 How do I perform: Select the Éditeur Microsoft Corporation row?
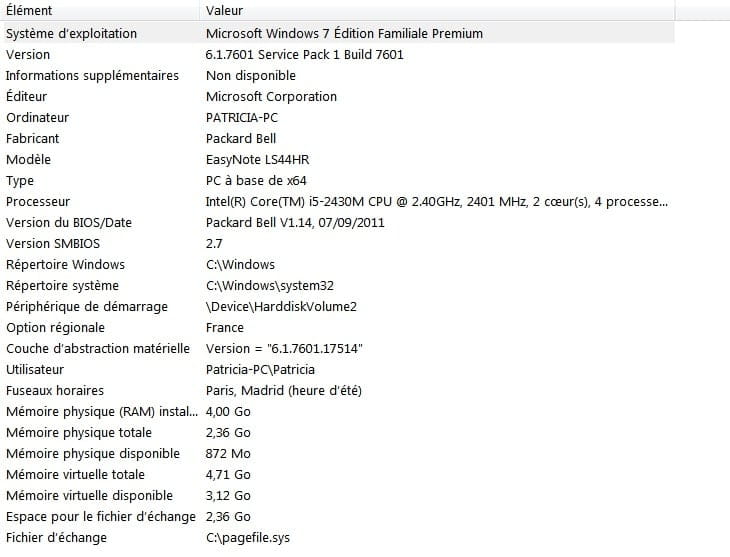click(338, 96)
